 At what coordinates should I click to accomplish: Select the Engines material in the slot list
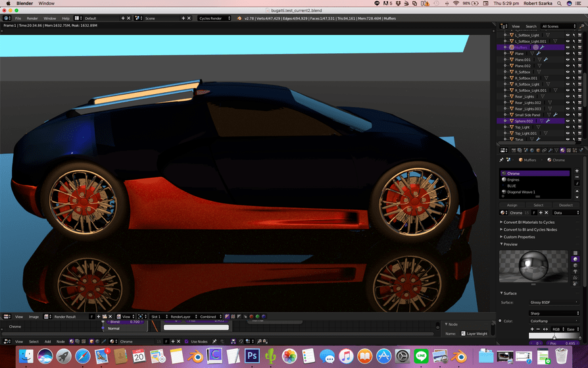click(513, 180)
